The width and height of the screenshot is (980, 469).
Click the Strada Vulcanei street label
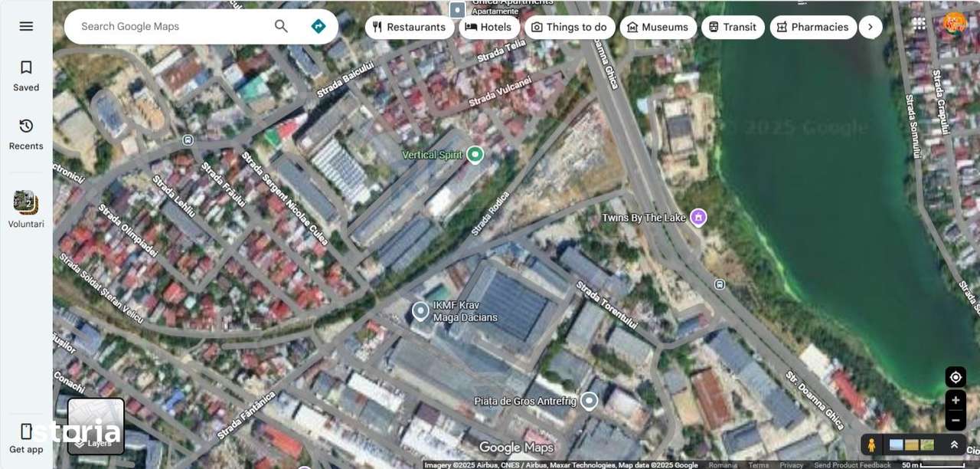500,91
